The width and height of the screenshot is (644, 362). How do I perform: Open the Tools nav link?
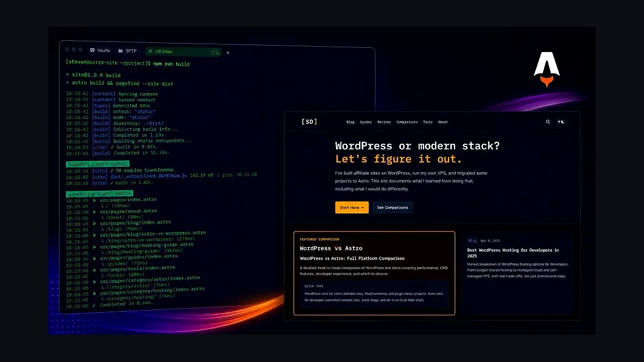tap(428, 122)
